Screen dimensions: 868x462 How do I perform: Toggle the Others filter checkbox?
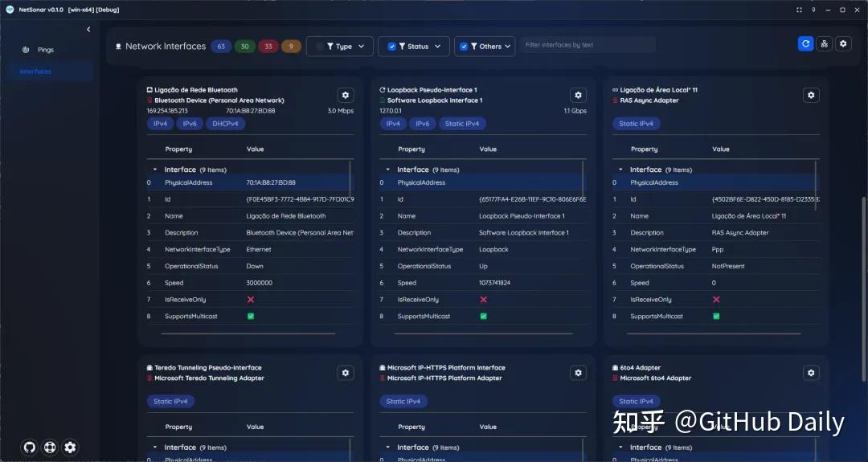464,47
